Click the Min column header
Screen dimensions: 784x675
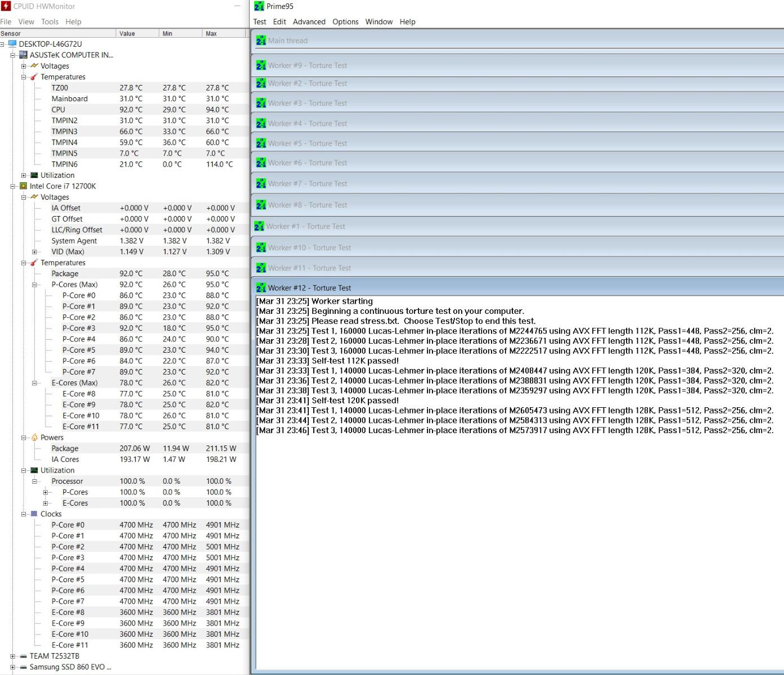pos(181,34)
